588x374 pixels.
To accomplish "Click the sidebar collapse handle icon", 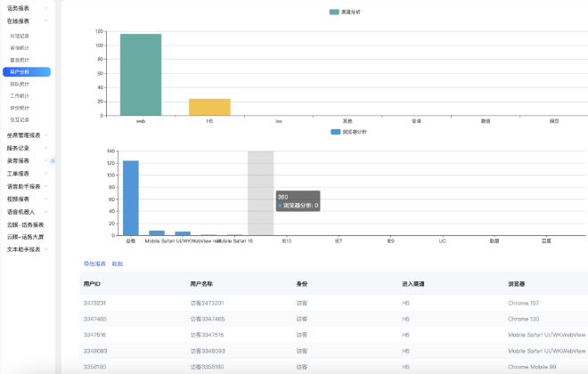I will (x=53, y=161).
